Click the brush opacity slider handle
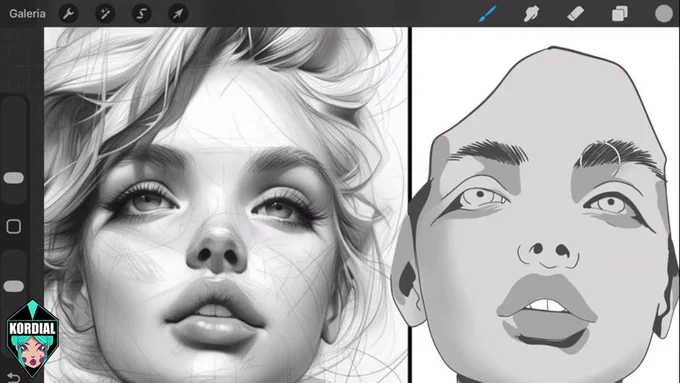 pyautogui.click(x=13, y=286)
